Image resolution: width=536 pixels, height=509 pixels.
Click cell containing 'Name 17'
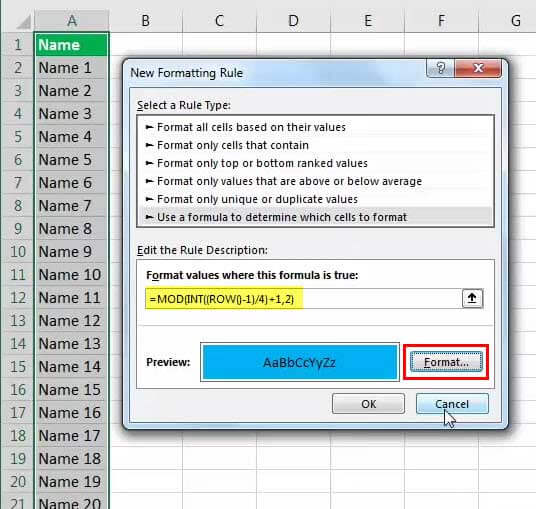(72, 436)
